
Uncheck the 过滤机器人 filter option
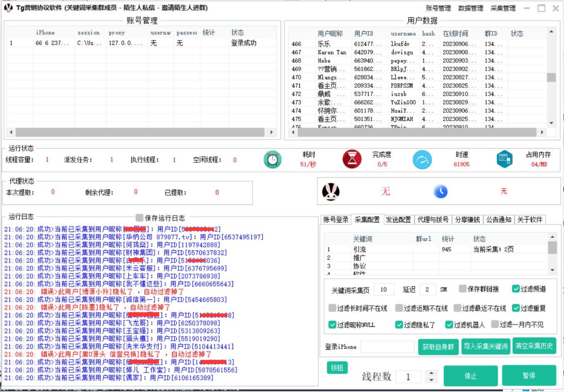(449, 325)
